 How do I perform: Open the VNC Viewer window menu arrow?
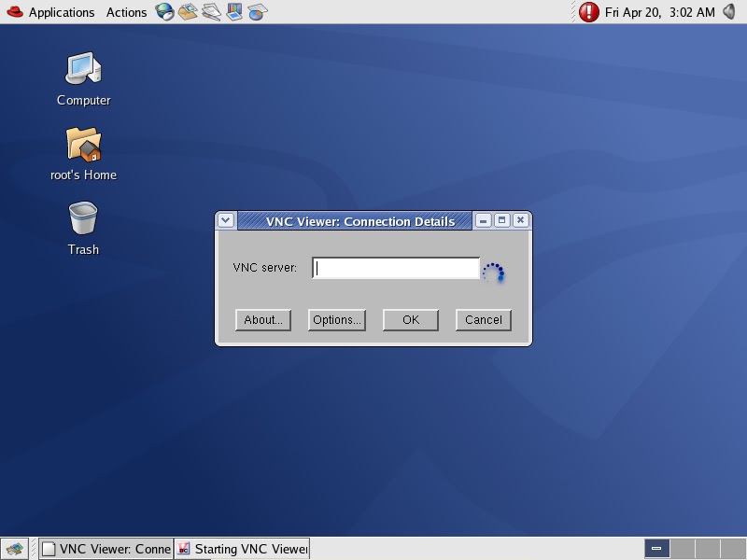tap(226, 220)
